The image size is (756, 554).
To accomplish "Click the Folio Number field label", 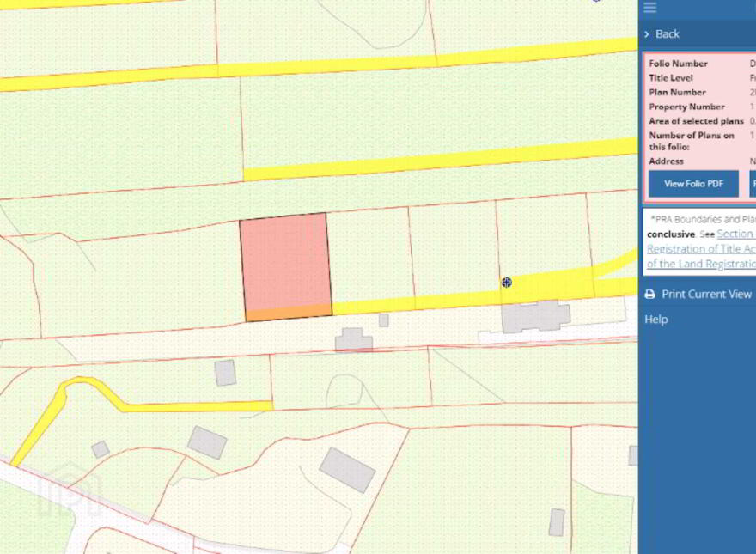I will 678,64.
